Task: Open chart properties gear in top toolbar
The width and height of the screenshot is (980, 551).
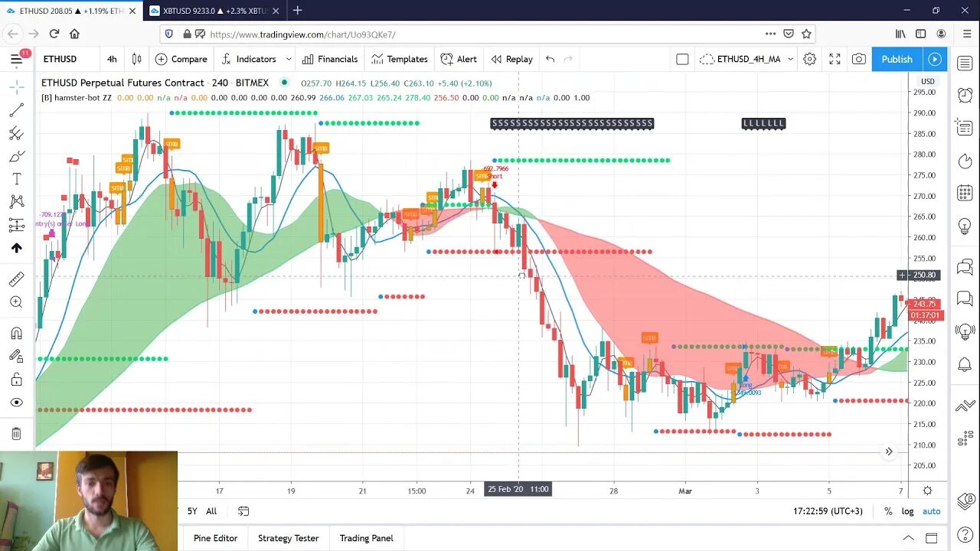Action: coord(809,59)
